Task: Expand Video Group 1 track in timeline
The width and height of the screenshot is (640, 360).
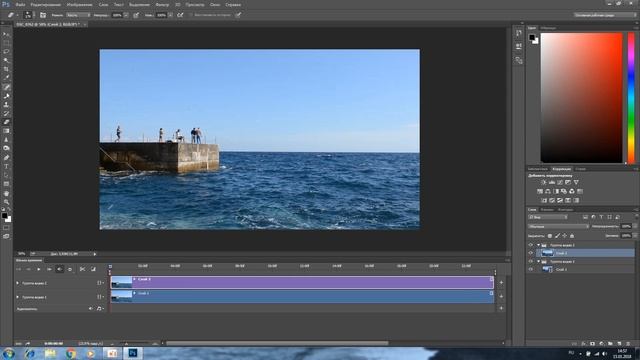Action: (17, 297)
